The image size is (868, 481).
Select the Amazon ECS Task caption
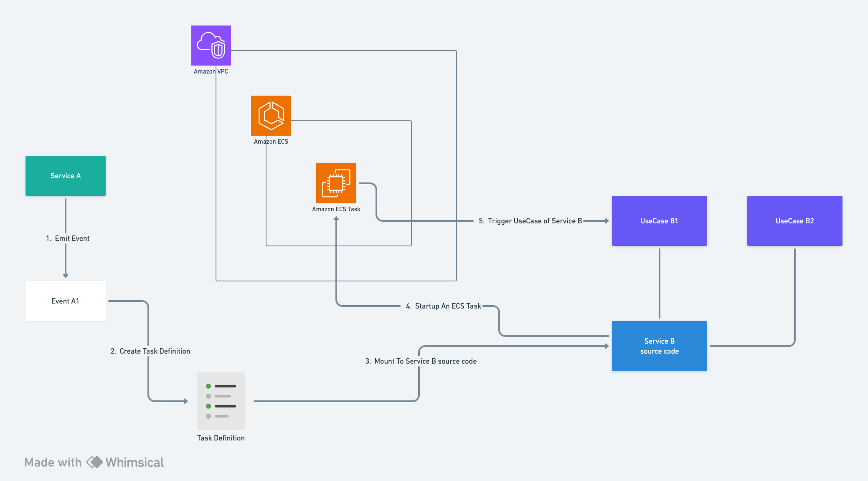click(x=336, y=209)
